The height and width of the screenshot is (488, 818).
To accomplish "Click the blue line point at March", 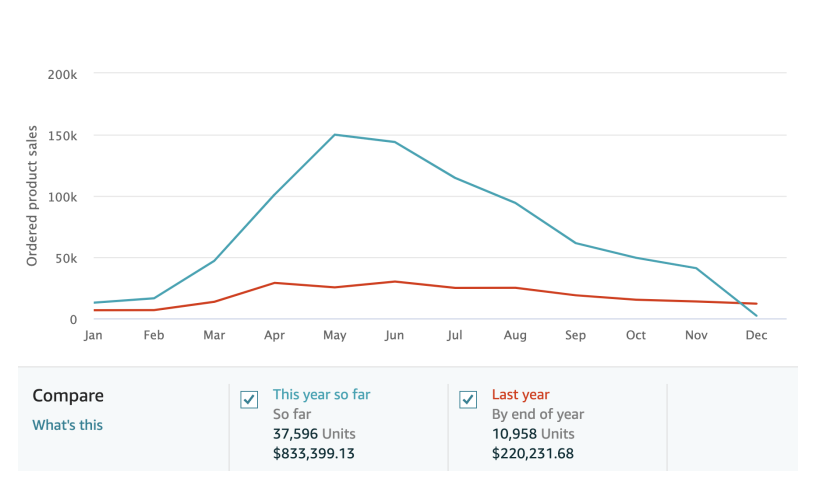I will [x=214, y=260].
